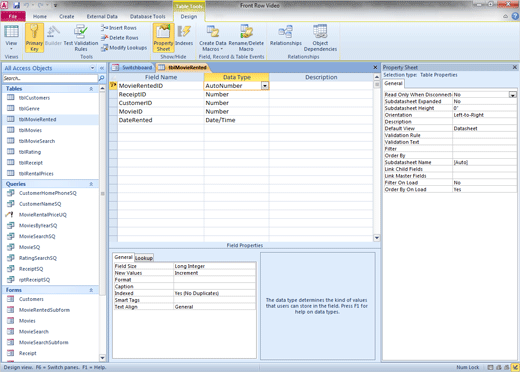Click Object Dependencies icon
Viewport: 520px width, 372px height.
pos(320,38)
